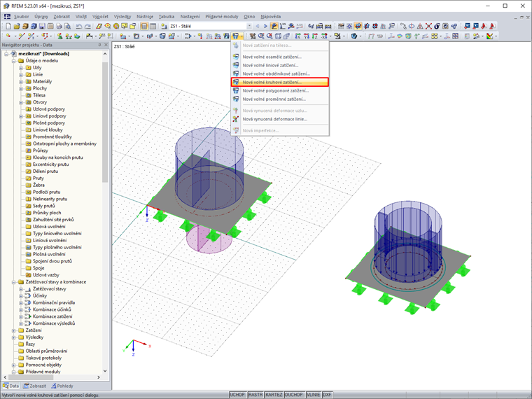Viewport: 532px width, 399px height.
Task: Switch to the Pohledy navigator tab
Action: click(x=62, y=386)
